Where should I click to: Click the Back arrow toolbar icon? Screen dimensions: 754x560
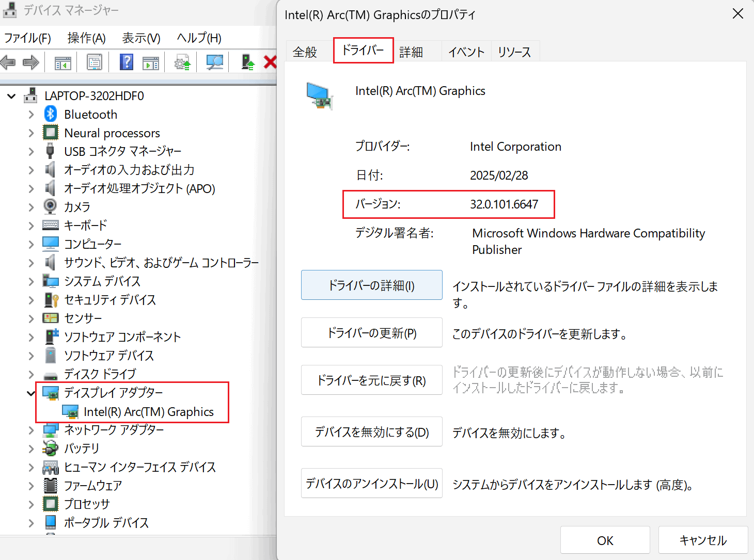click(8, 62)
